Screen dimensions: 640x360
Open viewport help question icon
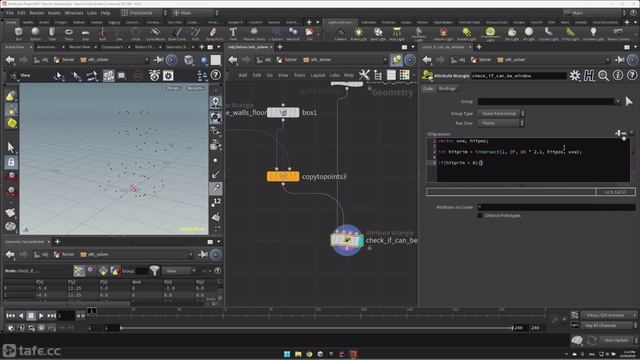click(216, 75)
